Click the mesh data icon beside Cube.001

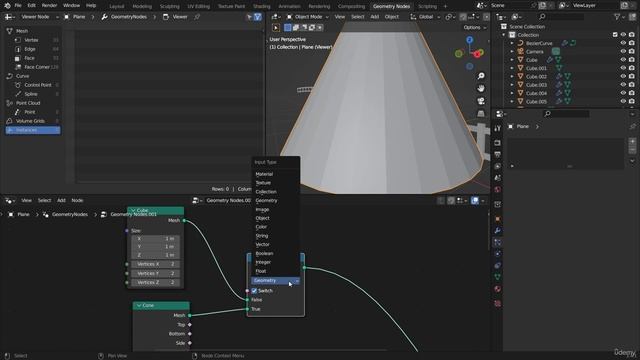click(559, 68)
